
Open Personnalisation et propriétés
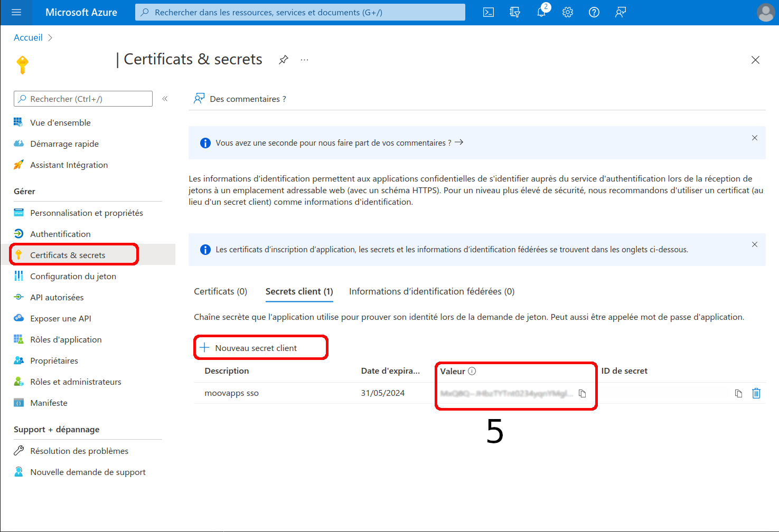(87, 213)
